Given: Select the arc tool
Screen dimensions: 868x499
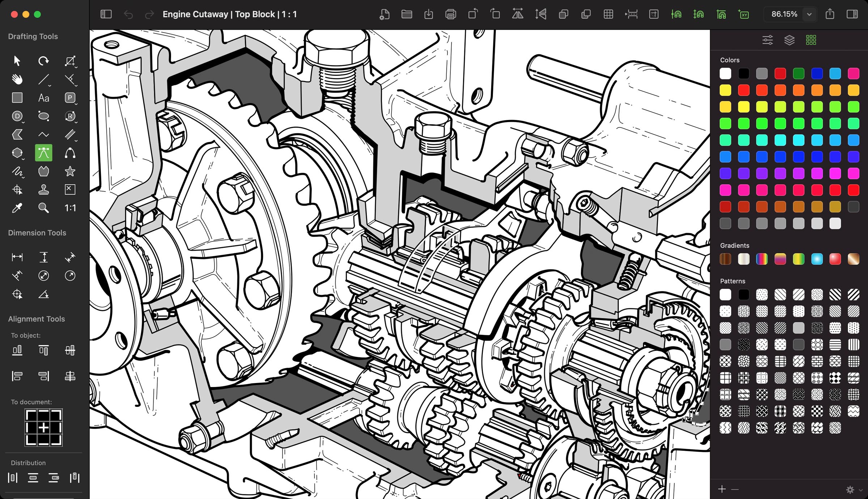Looking at the screenshot, I should 70,153.
